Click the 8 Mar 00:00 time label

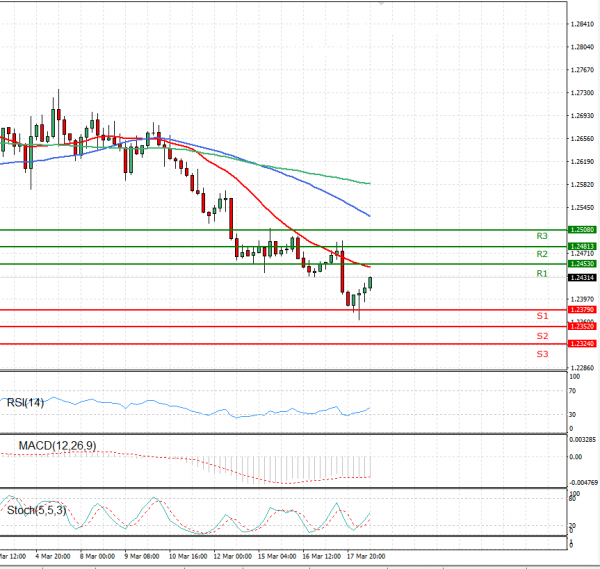(97, 556)
